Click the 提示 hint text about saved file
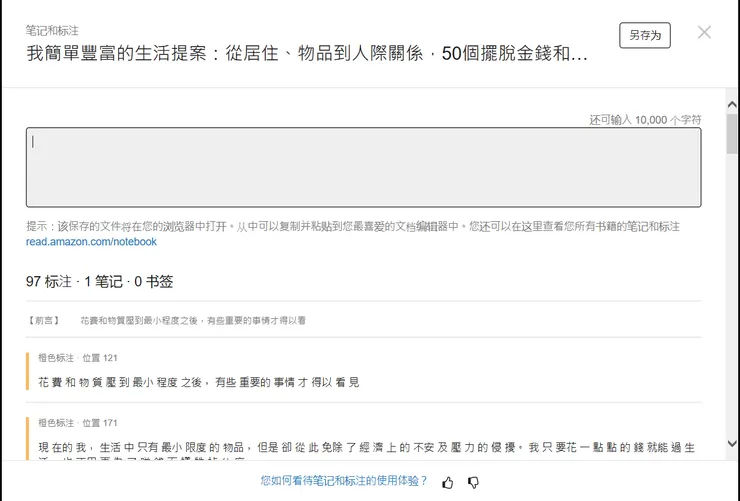Screen dimensions: 740x501 pos(353,226)
